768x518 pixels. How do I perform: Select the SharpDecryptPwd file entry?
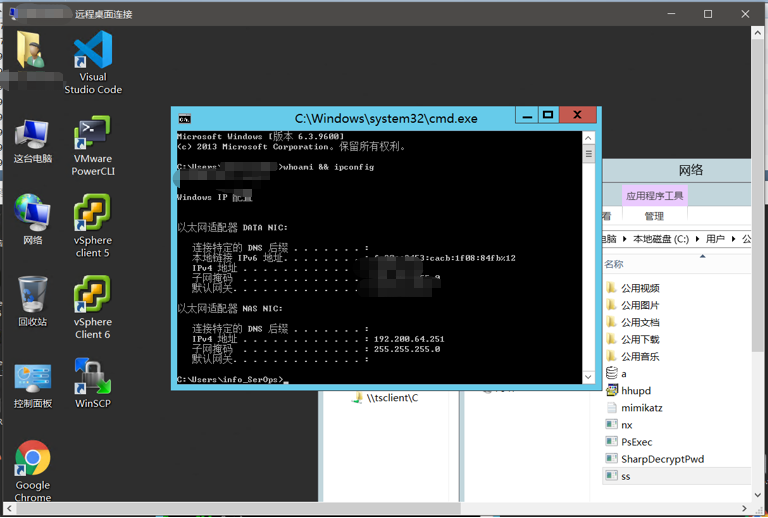662,459
